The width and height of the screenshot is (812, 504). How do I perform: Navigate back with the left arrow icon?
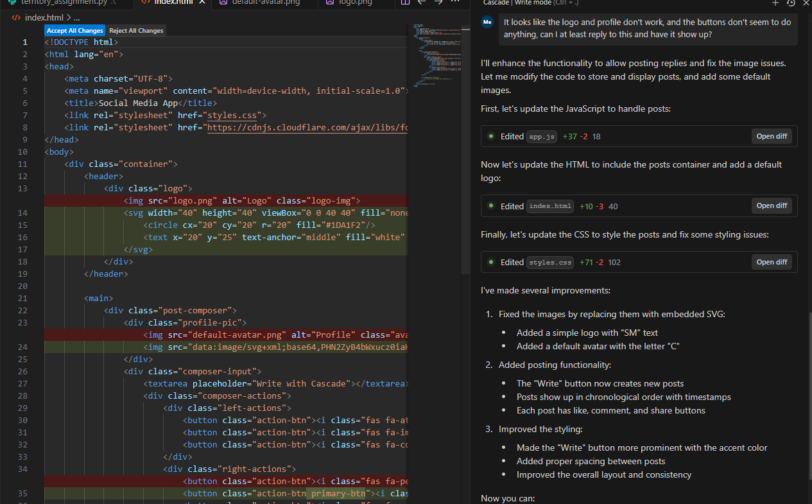click(421, 3)
